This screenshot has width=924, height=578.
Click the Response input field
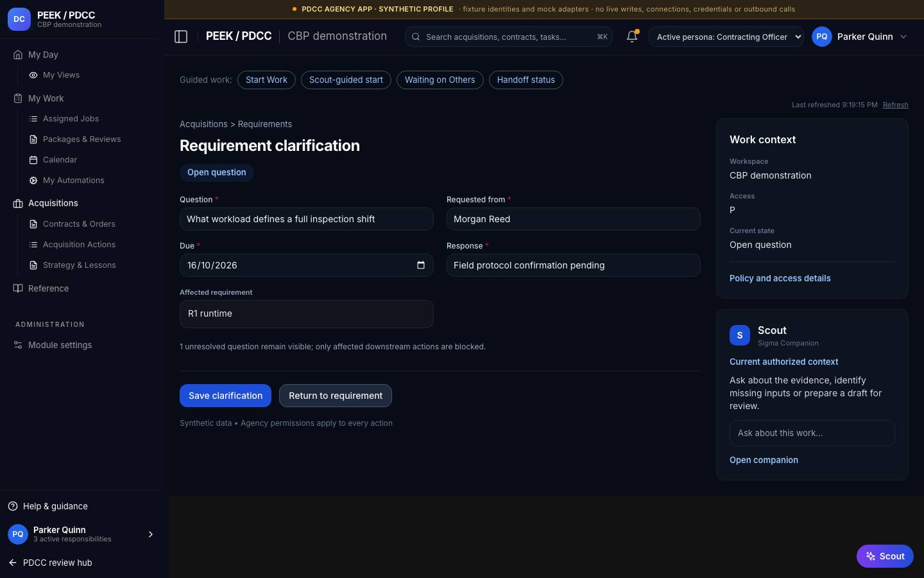(573, 265)
